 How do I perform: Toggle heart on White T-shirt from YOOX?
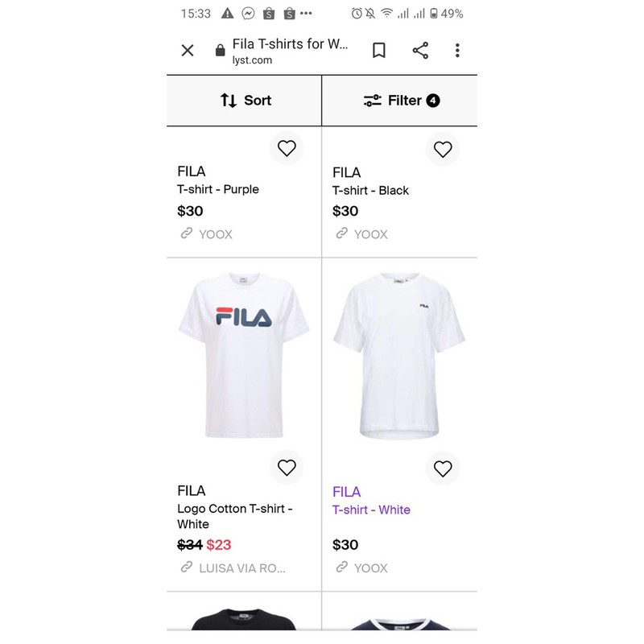[x=443, y=468]
